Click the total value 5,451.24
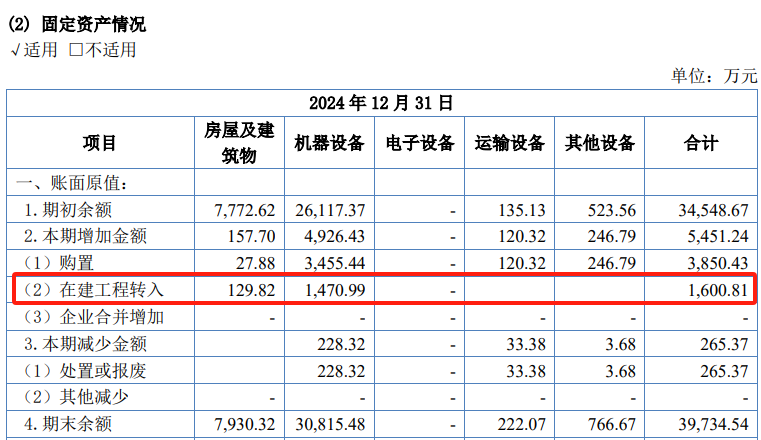Screen dimensions: 761x440 point(718,237)
